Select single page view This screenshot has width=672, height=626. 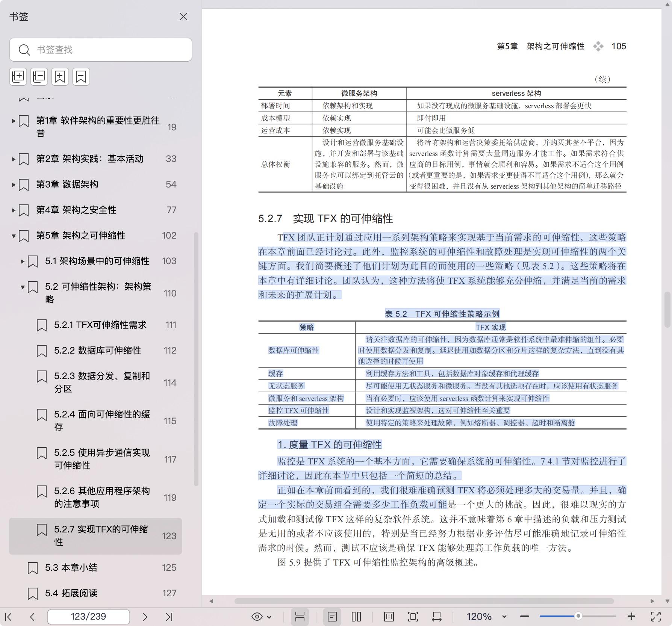(x=332, y=617)
